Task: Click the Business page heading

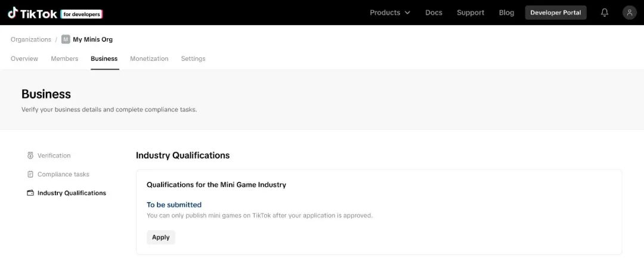Action: (46, 94)
